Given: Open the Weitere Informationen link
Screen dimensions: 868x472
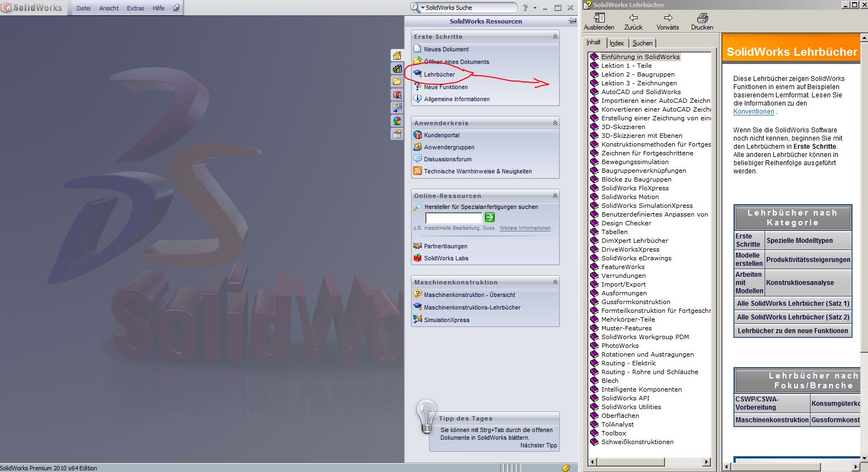Looking at the screenshot, I should (525, 228).
